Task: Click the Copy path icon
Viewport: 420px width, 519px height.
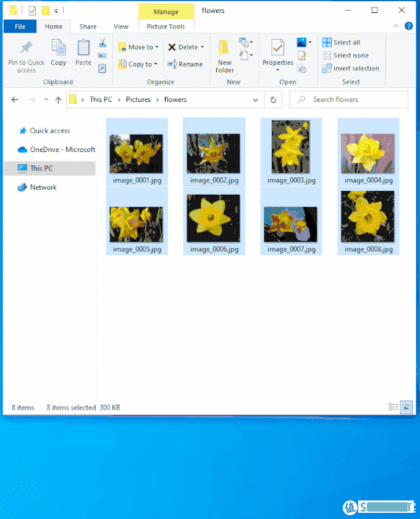Action: point(103,56)
